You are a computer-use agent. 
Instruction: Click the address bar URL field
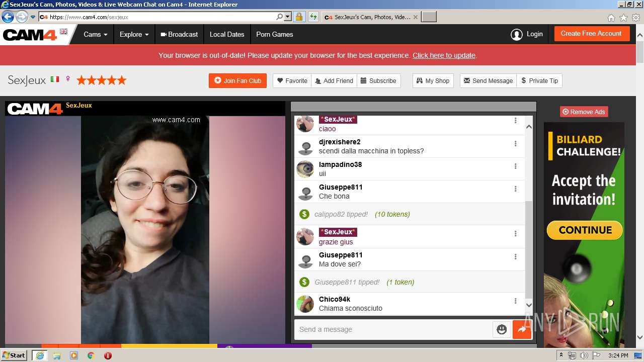(161, 17)
